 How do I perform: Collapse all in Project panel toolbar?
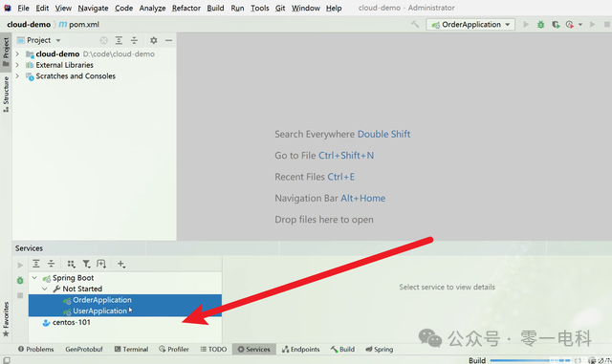(x=134, y=40)
